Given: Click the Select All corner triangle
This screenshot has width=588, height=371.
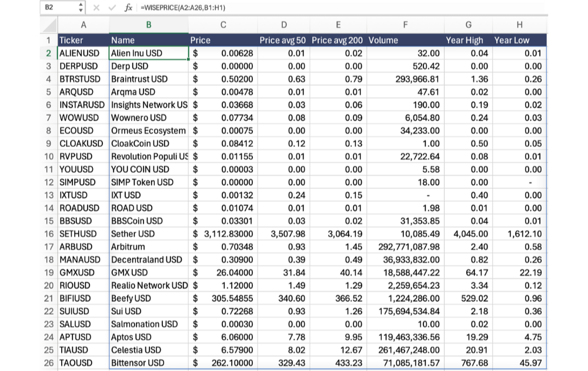Looking at the screenshot, I should [49, 25].
